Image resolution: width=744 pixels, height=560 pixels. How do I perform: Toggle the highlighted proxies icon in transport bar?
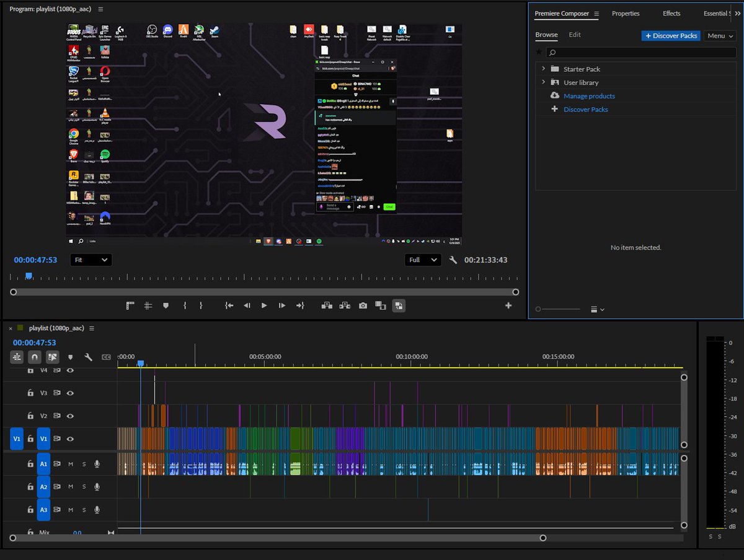click(x=399, y=305)
